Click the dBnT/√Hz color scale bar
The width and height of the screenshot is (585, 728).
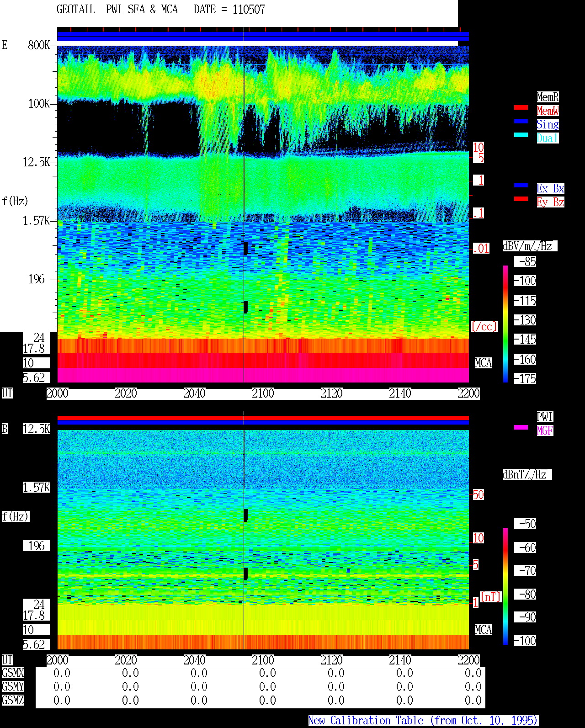pyautogui.click(x=505, y=586)
